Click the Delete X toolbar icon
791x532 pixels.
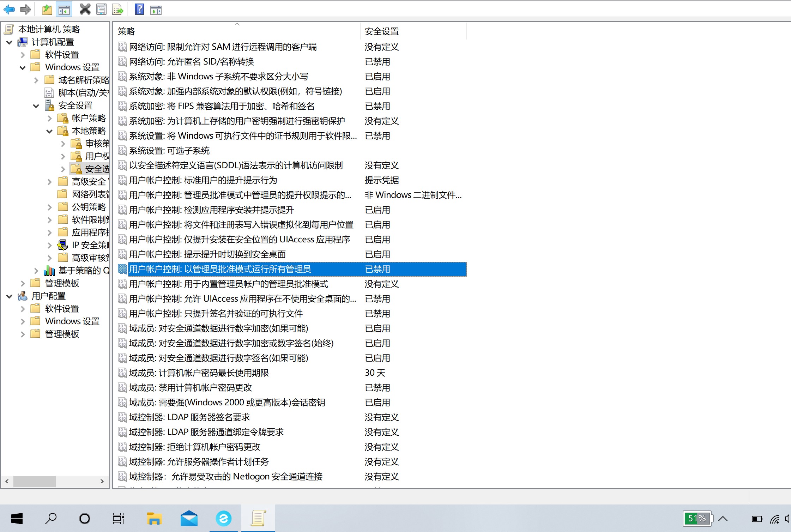(x=85, y=10)
